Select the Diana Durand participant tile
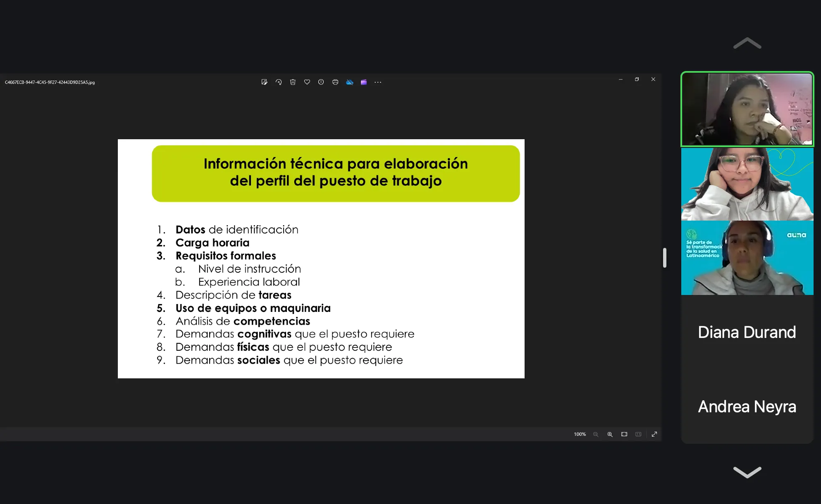The height and width of the screenshot is (504, 821). pyautogui.click(x=747, y=332)
